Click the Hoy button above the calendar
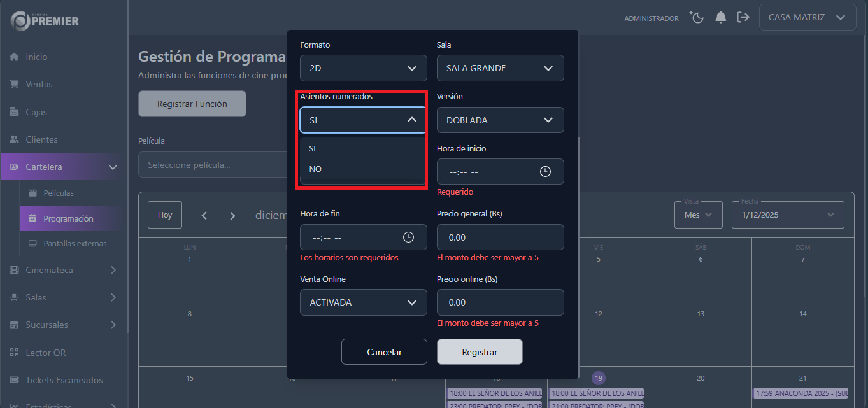The width and height of the screenshot is (868, 408). click(164, 215)
